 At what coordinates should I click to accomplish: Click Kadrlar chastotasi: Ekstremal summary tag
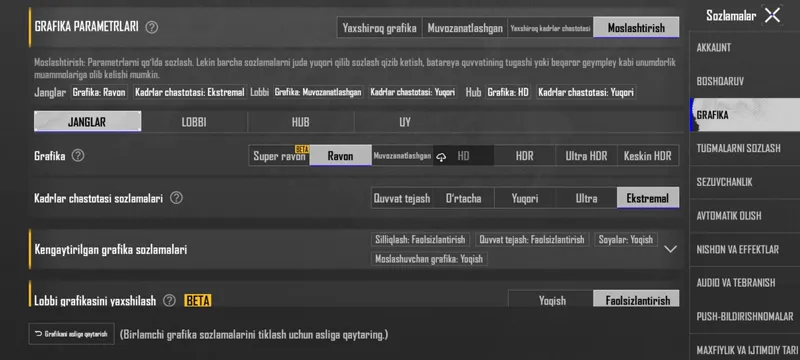tap(190, 92)
